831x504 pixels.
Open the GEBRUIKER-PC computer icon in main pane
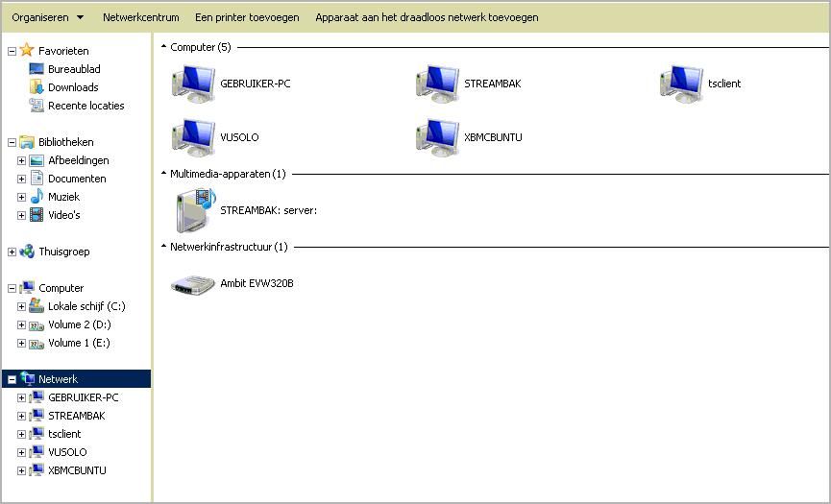(193, 84)
